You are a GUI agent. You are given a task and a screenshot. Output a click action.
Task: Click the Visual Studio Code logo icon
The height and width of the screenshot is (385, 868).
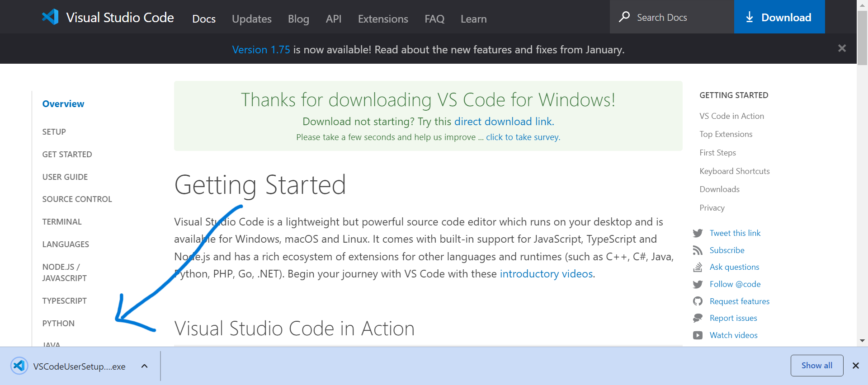[x=50, y=17]
